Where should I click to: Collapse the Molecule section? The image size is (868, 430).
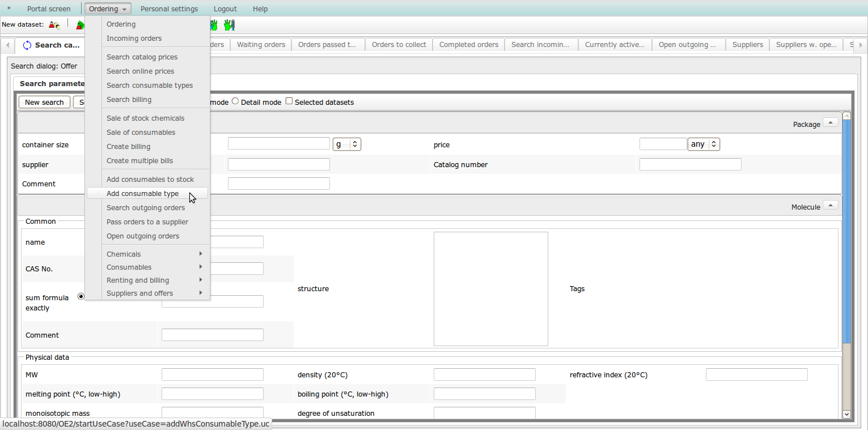click(x=830, y=205)
